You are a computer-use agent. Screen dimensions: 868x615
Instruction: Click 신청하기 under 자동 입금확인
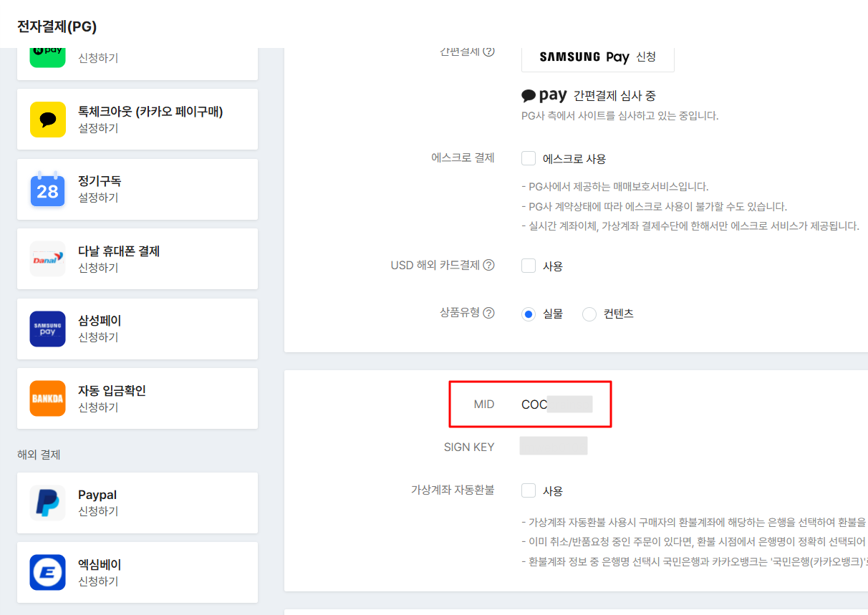[x=98, y=407]
